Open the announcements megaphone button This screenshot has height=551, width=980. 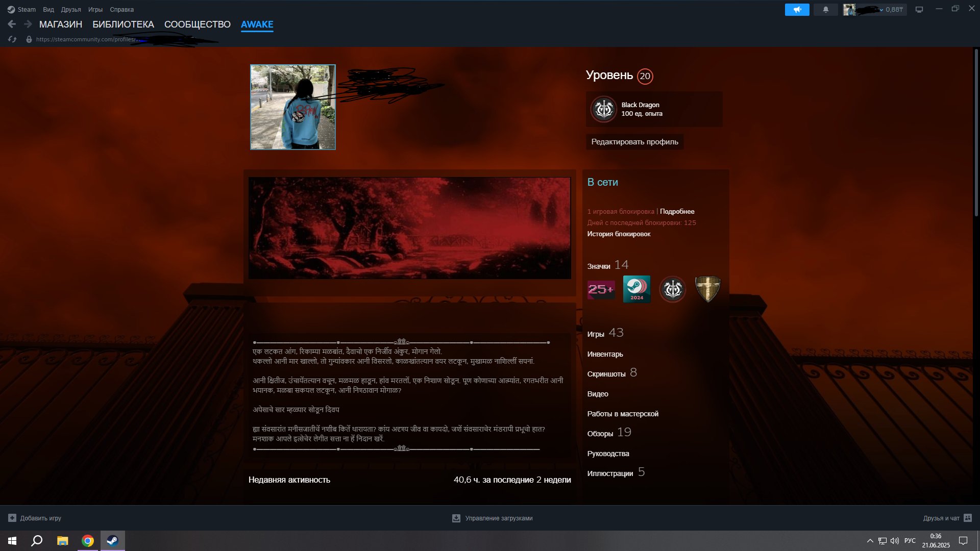click(x=797, y=10)
